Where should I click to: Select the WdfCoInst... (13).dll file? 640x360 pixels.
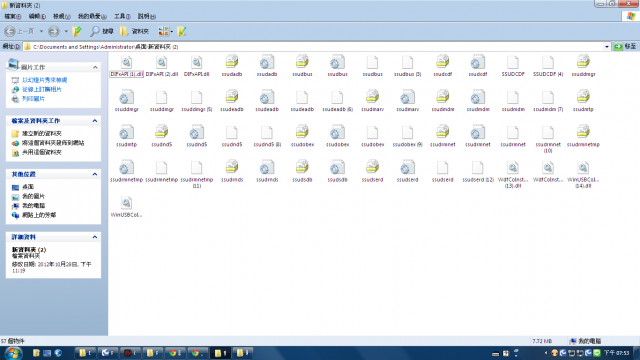pos(513,174)
